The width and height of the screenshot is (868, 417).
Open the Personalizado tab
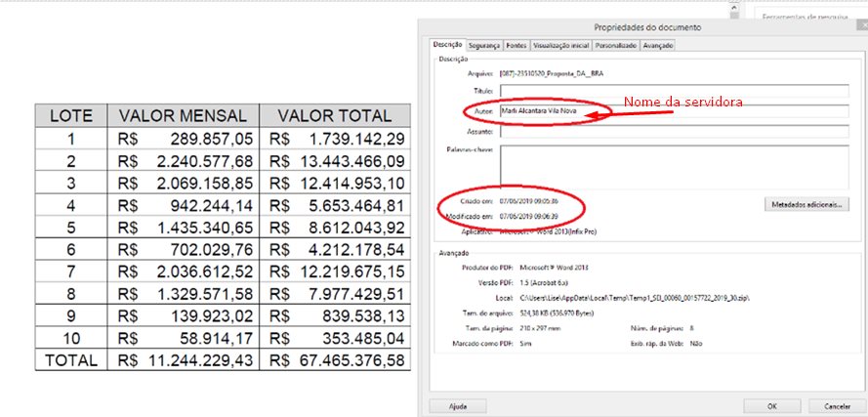click(x=616, y=45)
